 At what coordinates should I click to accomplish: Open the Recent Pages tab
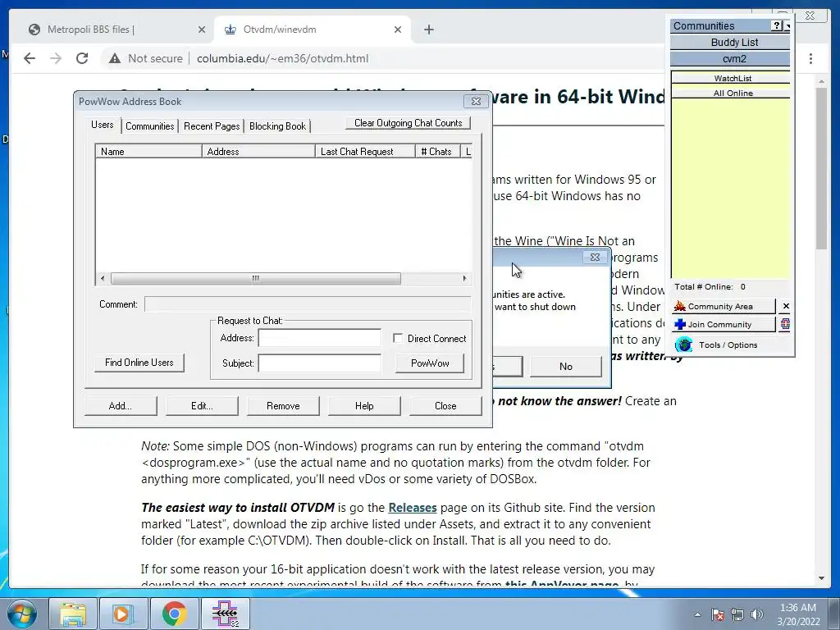pos(212,126)
